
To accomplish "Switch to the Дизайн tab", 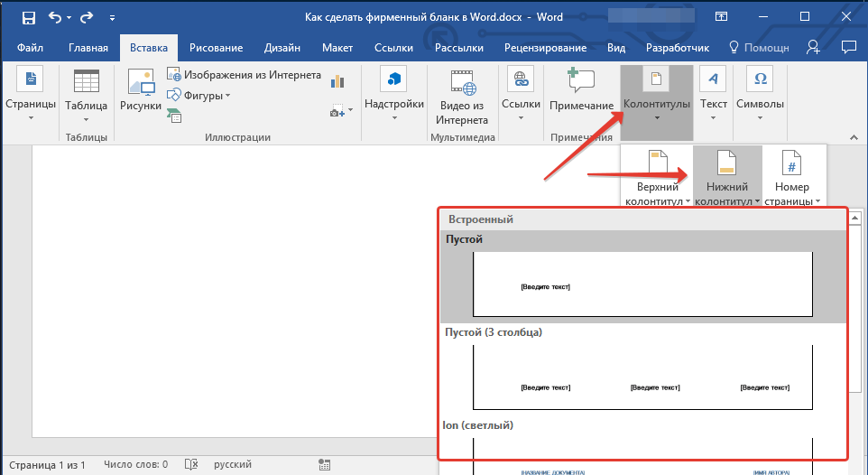I will tap(282, 48).
